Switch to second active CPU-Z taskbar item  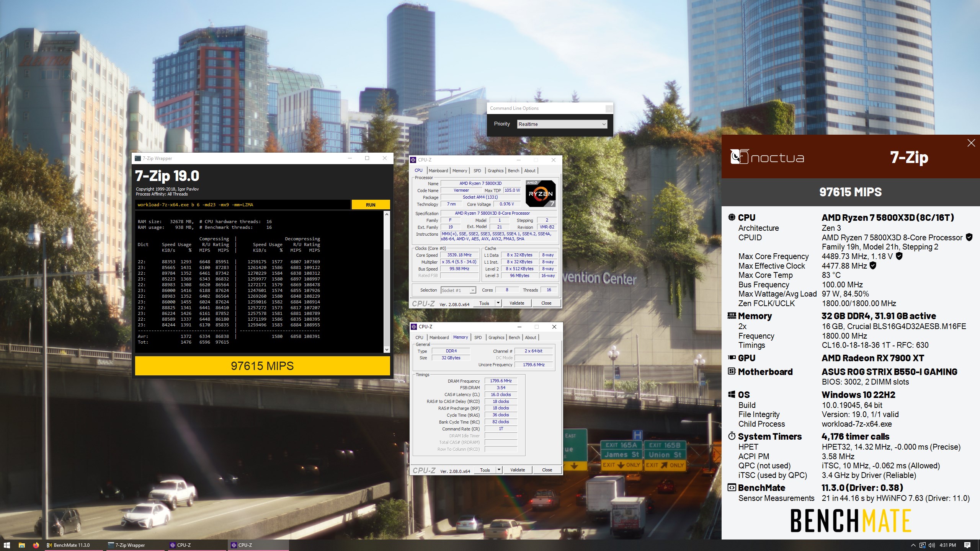pyautogui.click(x=258, y=545)
